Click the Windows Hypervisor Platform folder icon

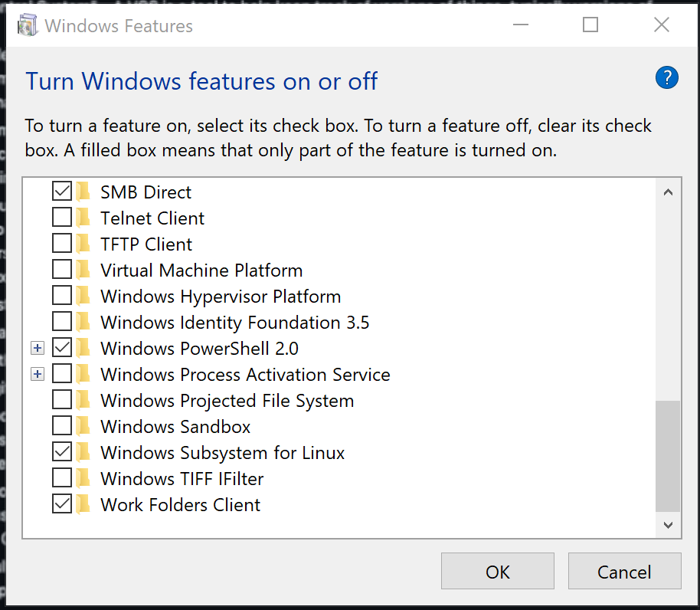click(83, 296)
